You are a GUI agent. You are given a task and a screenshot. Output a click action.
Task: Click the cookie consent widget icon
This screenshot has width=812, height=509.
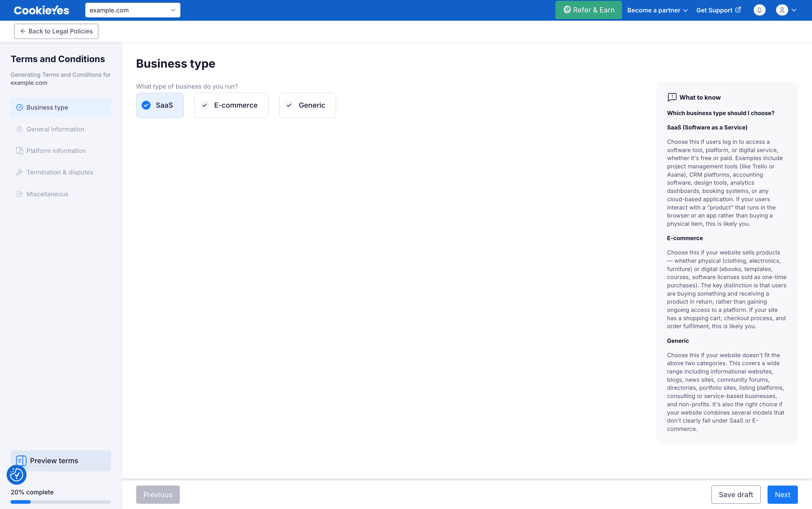coord(17,475)
